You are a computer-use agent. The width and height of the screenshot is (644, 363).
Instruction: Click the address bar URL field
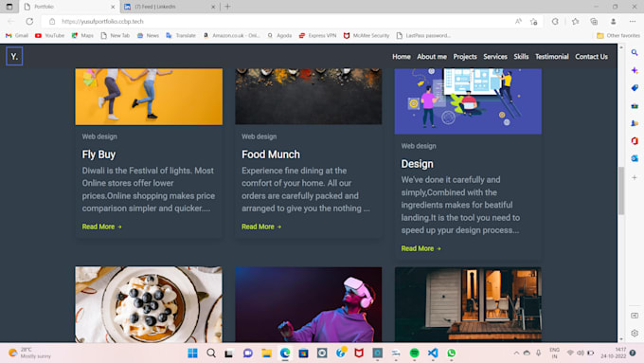279,22
